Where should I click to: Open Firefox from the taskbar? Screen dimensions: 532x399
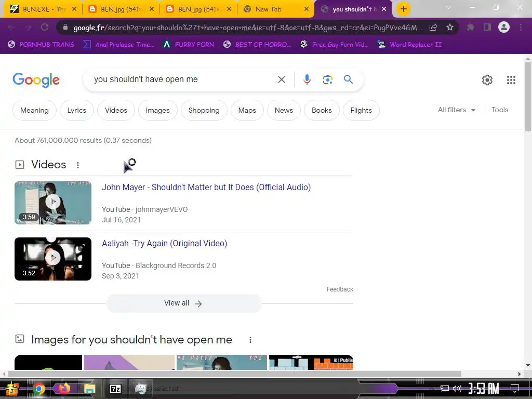[x=64, y=389]
